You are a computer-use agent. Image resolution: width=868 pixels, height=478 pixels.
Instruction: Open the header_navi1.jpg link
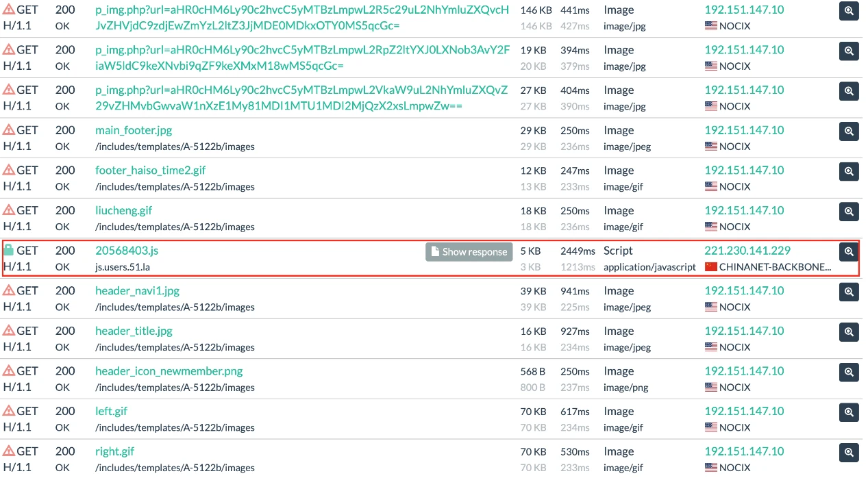tap(137, 290)
